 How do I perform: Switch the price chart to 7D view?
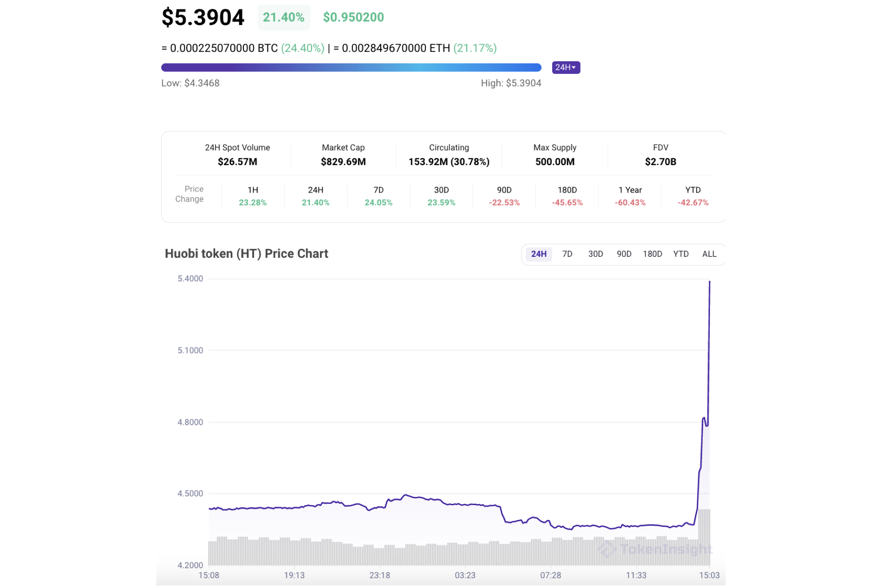point(567,254)
